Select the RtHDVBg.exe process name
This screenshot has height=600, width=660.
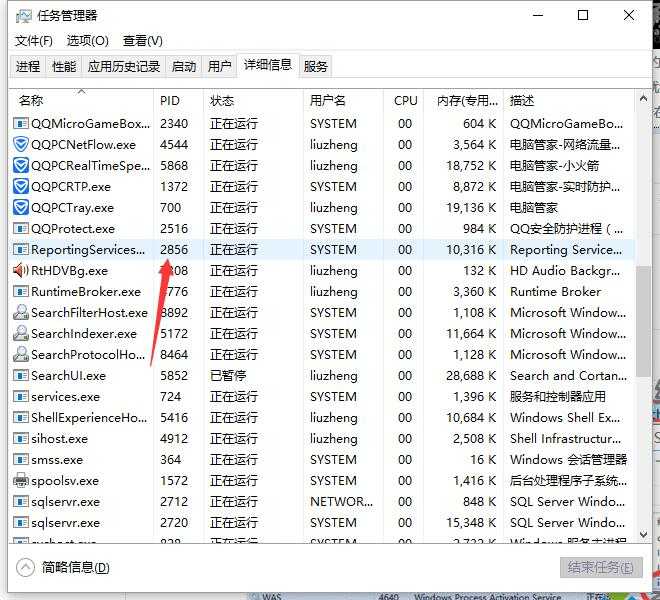tap(69, 271)
